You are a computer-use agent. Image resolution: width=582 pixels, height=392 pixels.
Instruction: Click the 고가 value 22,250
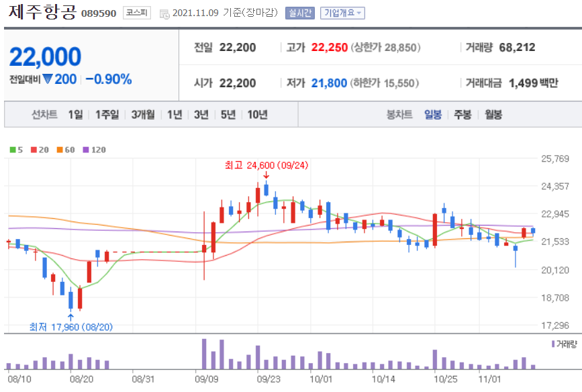tap(329, 48)
